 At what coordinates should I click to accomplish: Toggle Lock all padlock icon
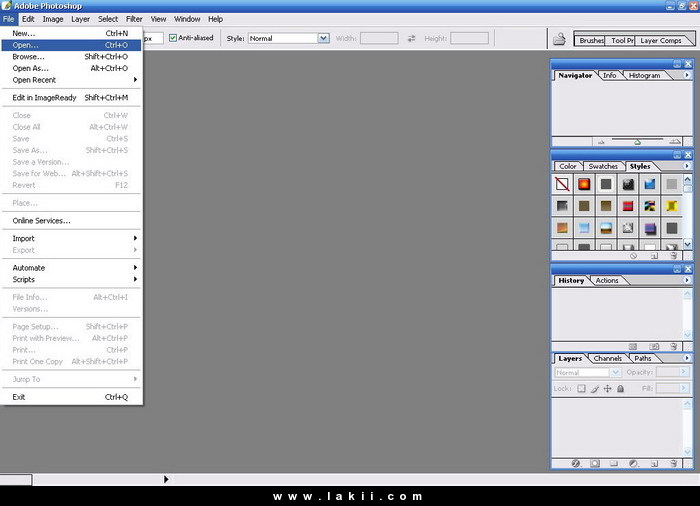(x=621, y=389)
